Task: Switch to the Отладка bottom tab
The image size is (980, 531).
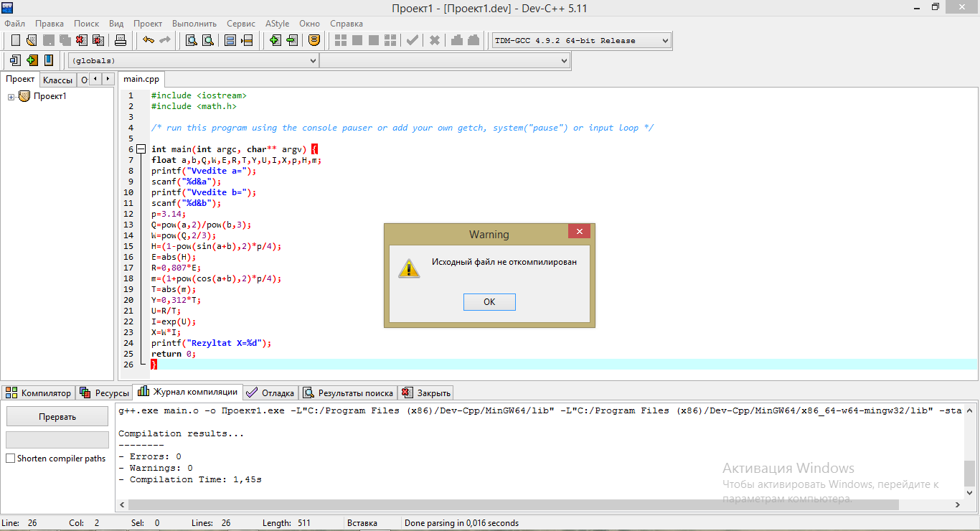Action: (270, 393)
